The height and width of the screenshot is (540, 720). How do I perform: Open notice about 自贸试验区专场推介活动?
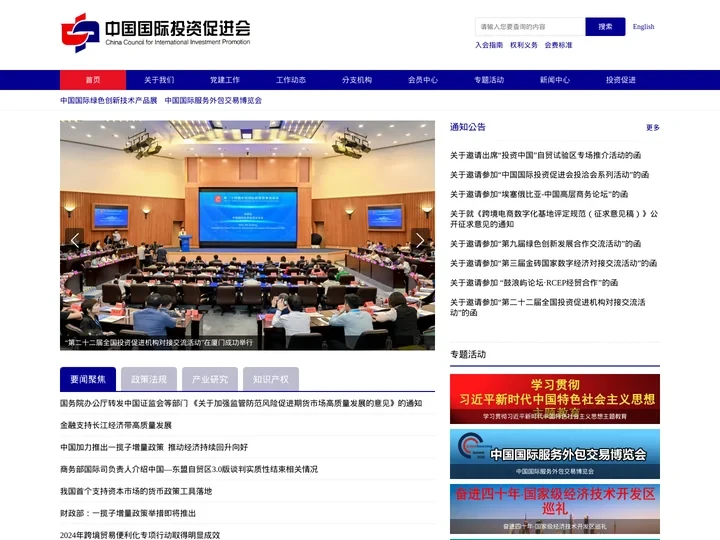coord(546,155)
